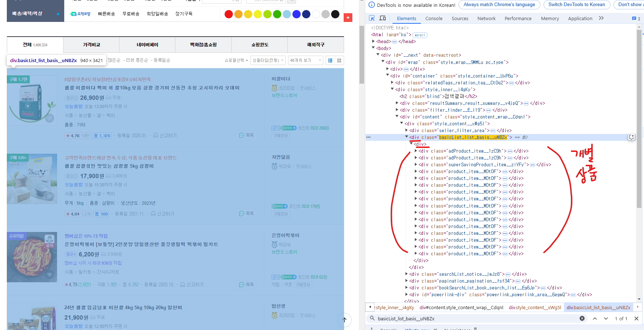Expand the seller_filter_area div node

[x=406, y=130]
